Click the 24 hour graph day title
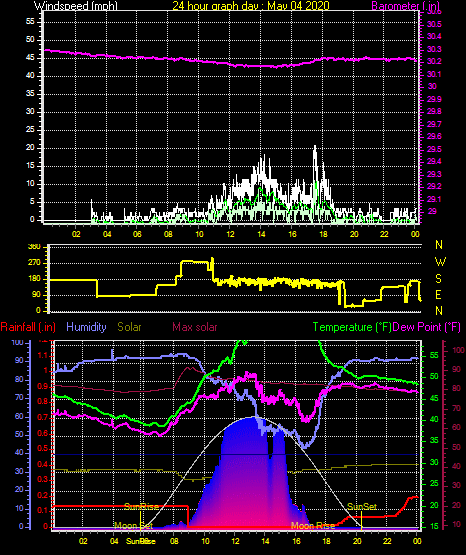Screen dimensions: 466x555 [251, 5]
